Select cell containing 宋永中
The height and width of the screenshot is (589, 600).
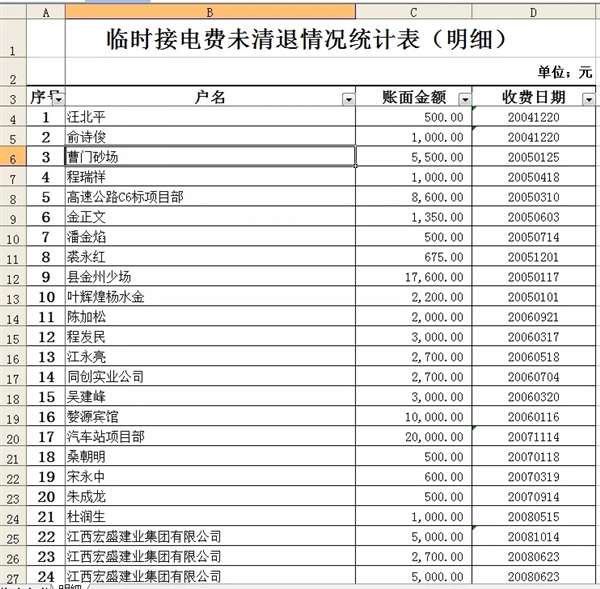[x=210, y=476]
